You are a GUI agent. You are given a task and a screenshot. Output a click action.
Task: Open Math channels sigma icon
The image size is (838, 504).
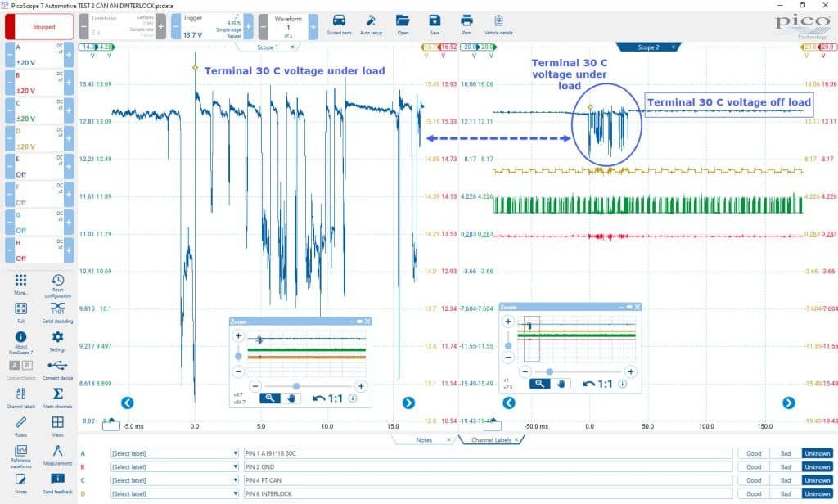(58, 397)
